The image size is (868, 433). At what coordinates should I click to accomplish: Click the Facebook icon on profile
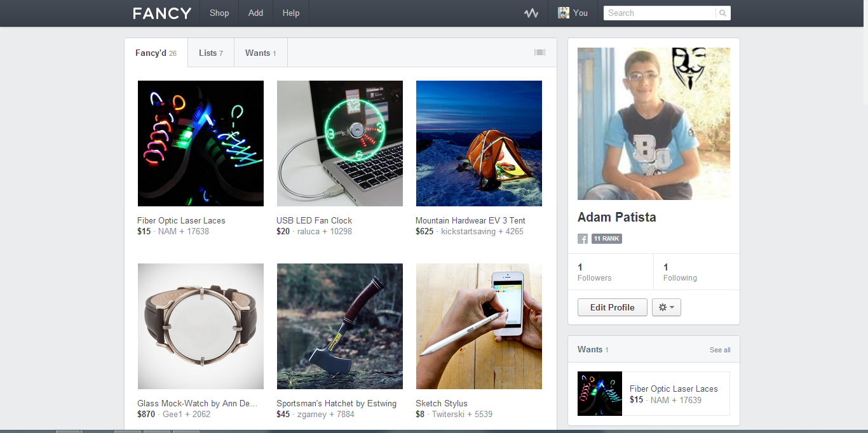(x=583, y=239)
